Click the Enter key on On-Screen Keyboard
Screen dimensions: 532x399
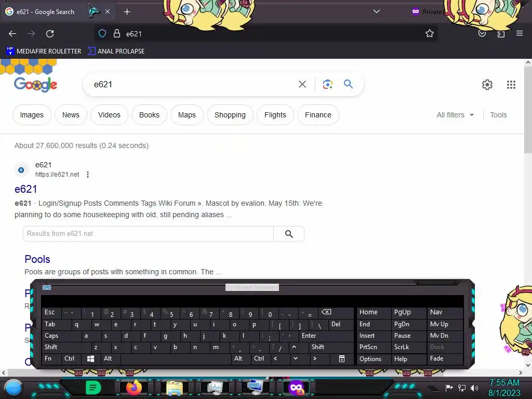pos(326,336)
